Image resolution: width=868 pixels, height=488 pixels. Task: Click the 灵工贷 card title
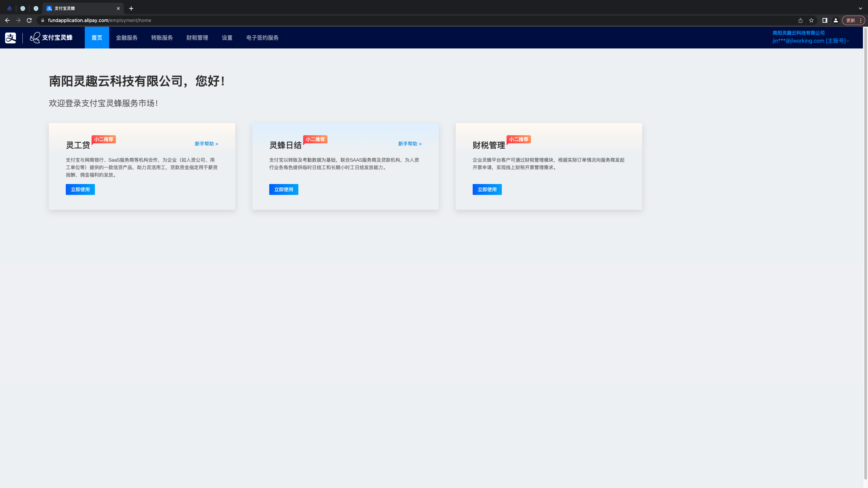click(x=78, y=145)
